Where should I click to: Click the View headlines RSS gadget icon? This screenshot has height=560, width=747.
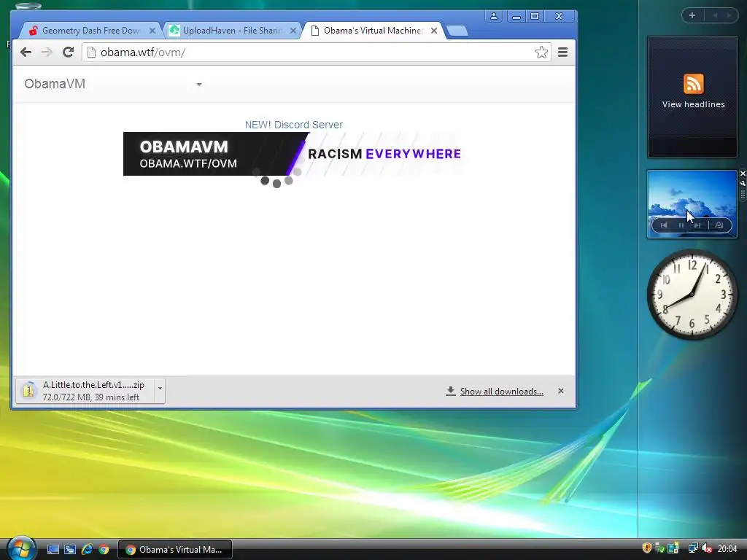click(x=693, y=84)
